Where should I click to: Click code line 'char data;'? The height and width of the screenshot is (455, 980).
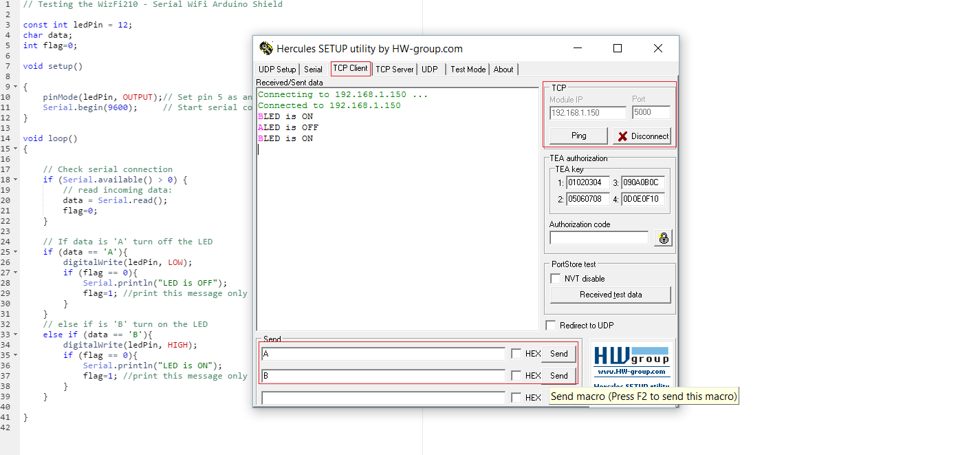coord(47,35)
